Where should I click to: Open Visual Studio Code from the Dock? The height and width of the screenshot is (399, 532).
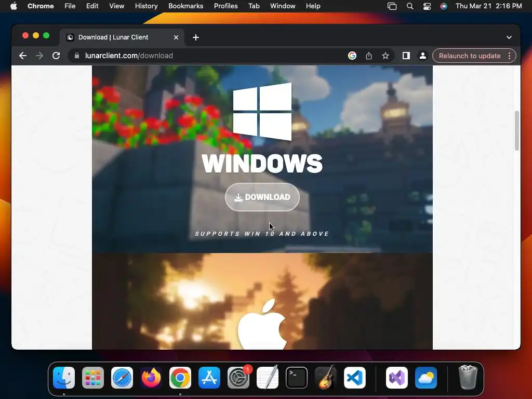coord(355,378)
